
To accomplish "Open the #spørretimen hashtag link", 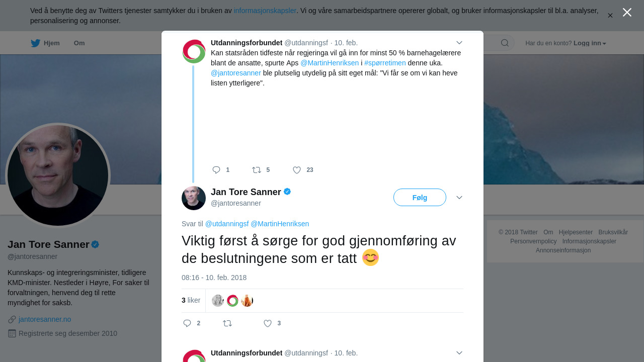I will [385, 63].
